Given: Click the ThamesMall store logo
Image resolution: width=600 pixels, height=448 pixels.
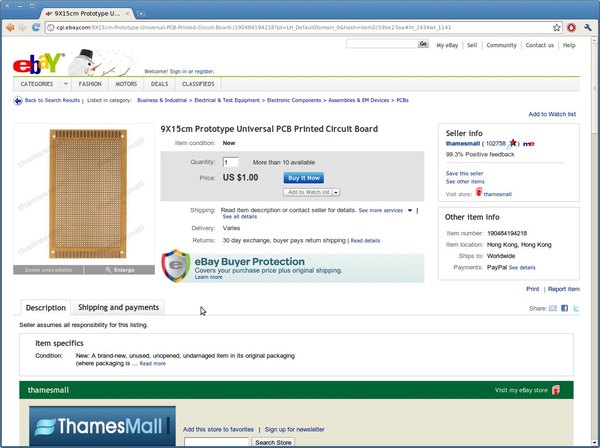Looking at the screenshot, I should pyautogui.click(x=102, y=426).
